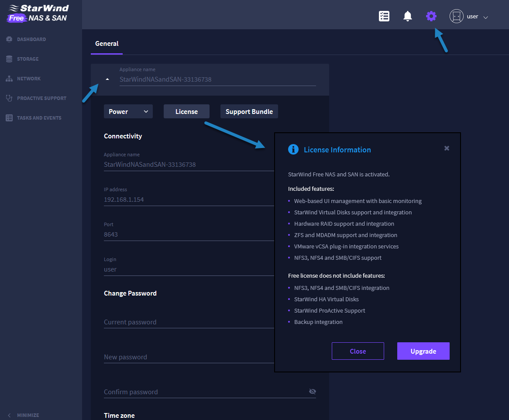Click 'Included features:' heading
509x420 pixels.
coord(311,189)
